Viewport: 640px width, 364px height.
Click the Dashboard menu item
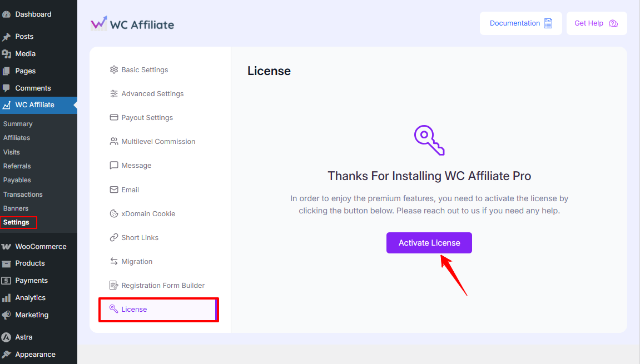coord(33,14)
